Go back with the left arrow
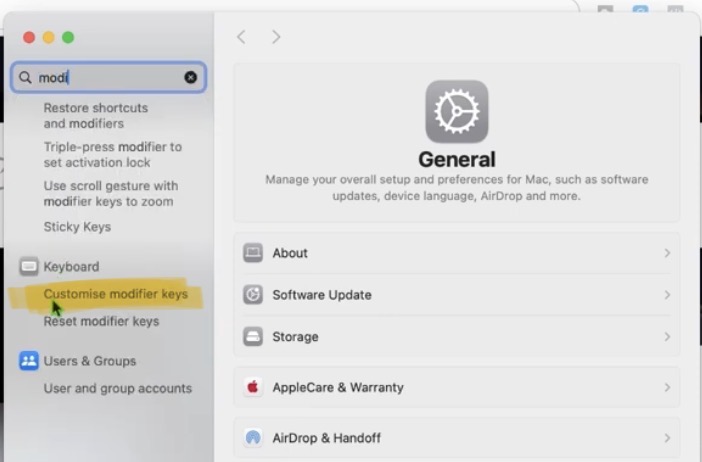Screen dimensions: 702x462 241,37
